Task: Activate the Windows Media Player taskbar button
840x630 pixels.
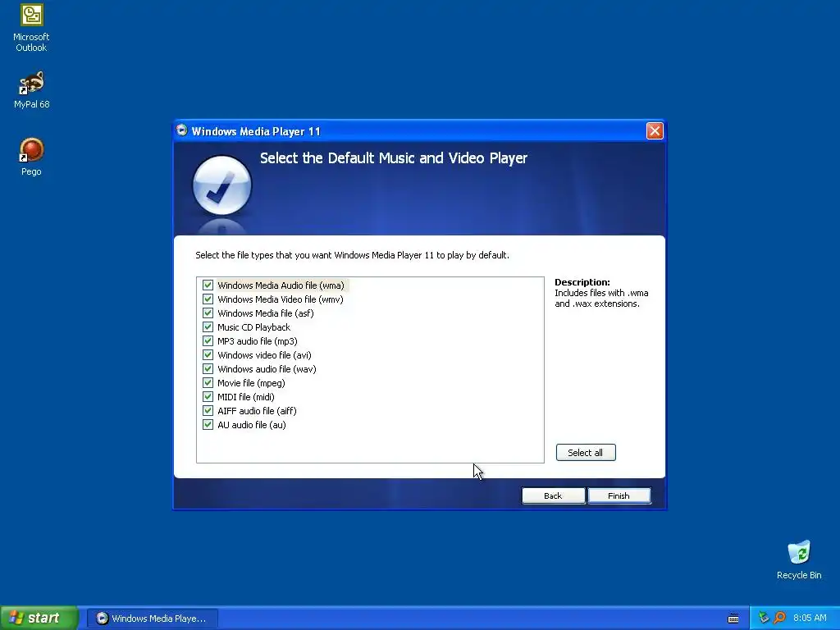Action: coord(152,619)
